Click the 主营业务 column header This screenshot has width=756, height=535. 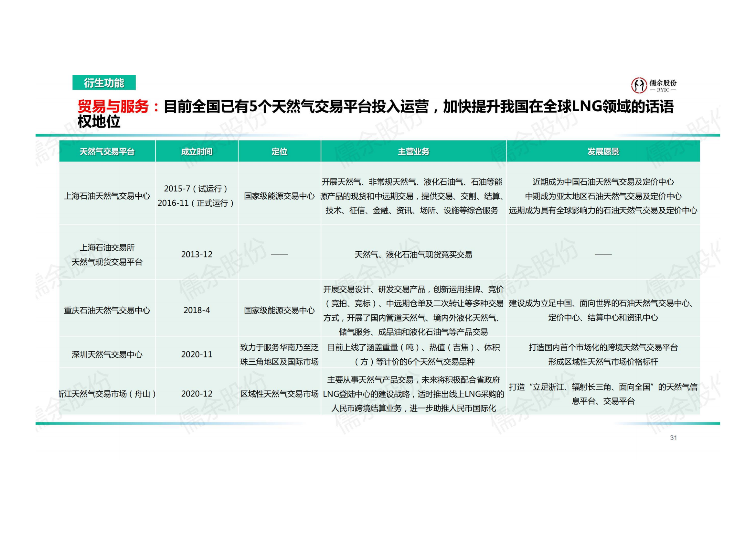pyautogui.click(x=414, y=151)
